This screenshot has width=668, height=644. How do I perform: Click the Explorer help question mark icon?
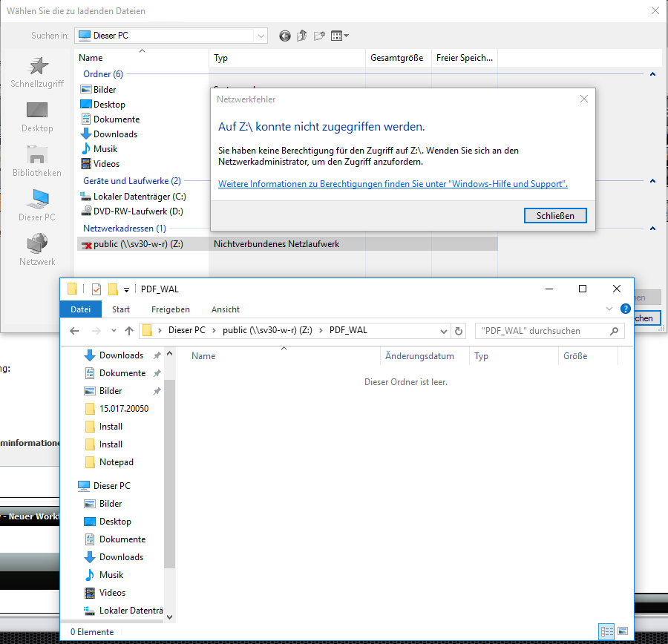point(625,309)
